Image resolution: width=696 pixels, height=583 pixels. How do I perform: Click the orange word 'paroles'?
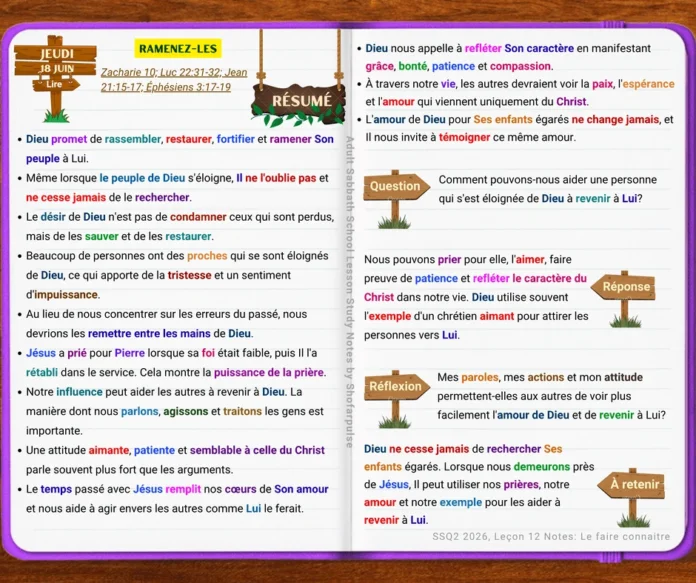[x=480, y=377]
